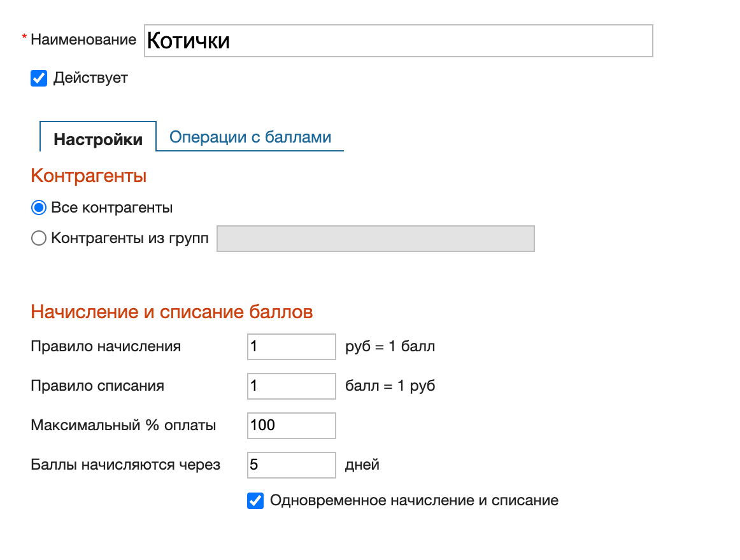The width and height of the screenshot is (740, 560).
Task: Click the "дней" label
Action: (x=362, y=465)
